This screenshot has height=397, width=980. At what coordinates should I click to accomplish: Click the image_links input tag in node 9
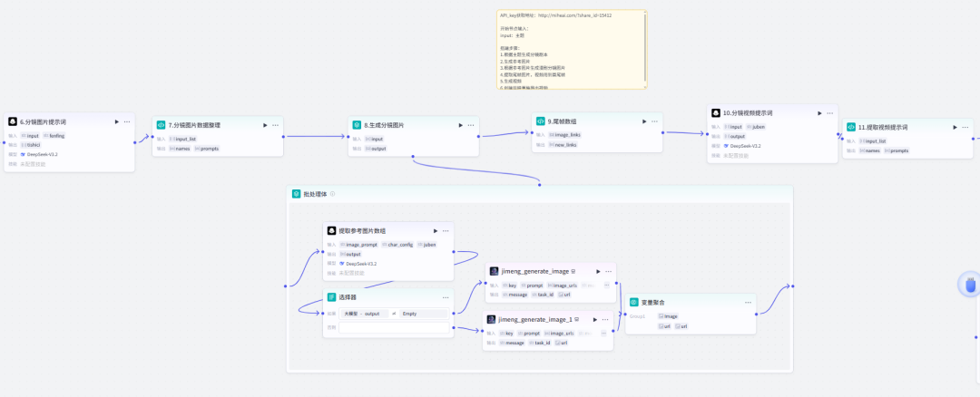pyautogui.click(x=565, y=135)
